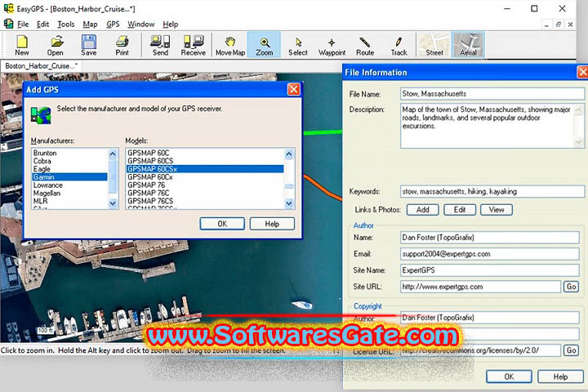Close the File Information panel
588x392 pixels.
tap(582, 72)
